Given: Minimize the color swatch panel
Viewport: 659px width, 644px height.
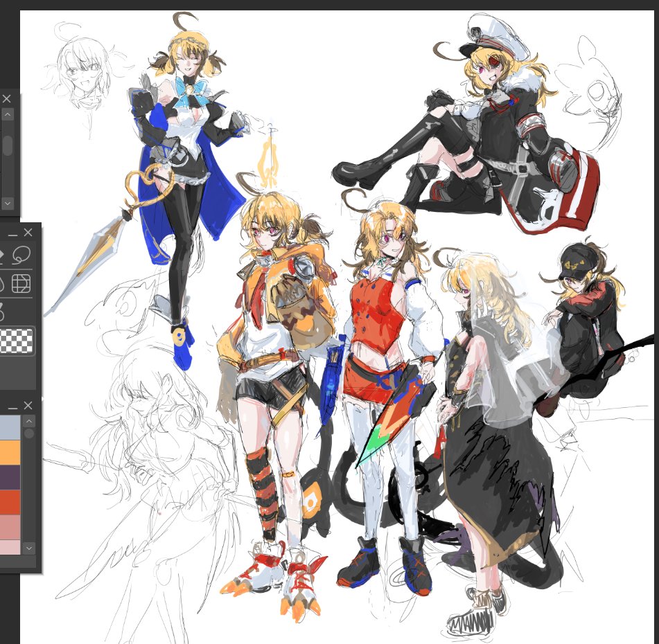Looking at the screenshot, I should click(x=12, y=407).
